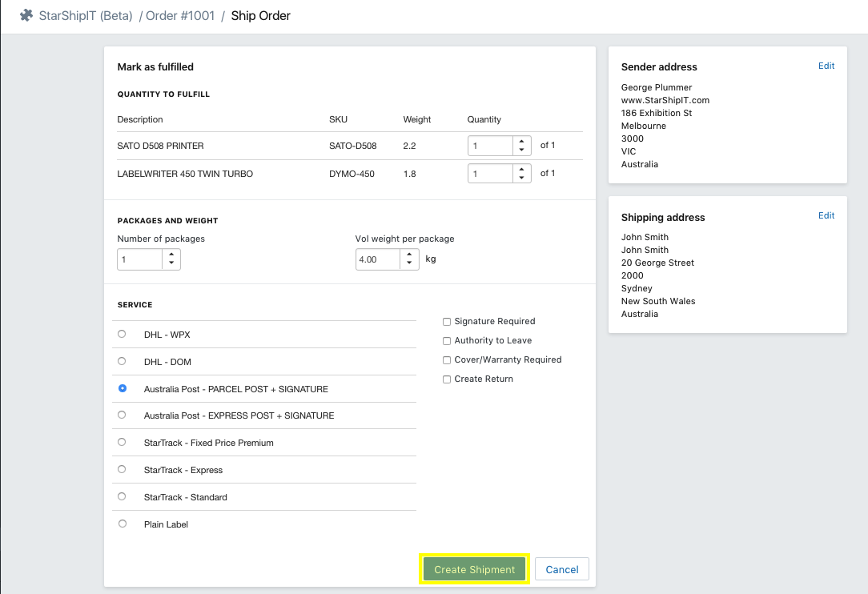The height and width of the screenshot is (594, 868).
Task: Click the weight value 2.2
Action: (x=409, y=146)
